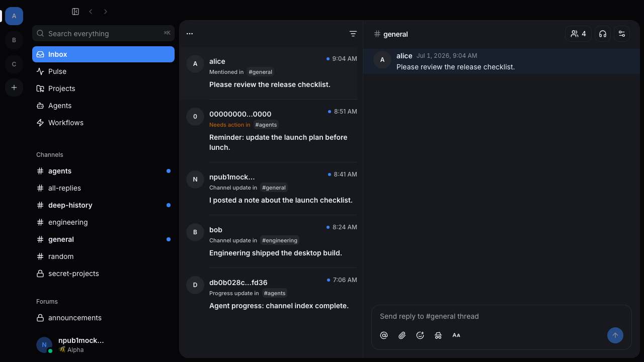Viewport: 644px width, 362px height.
Task: Add a new workspace with plus button
Action: (14, 87)
